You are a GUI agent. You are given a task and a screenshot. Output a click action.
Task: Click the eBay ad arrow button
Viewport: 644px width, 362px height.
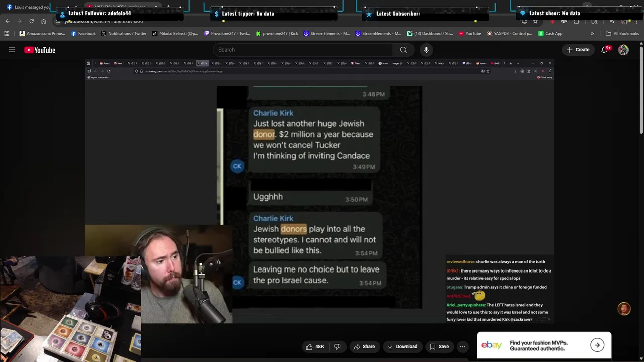(x=597, y=345)
